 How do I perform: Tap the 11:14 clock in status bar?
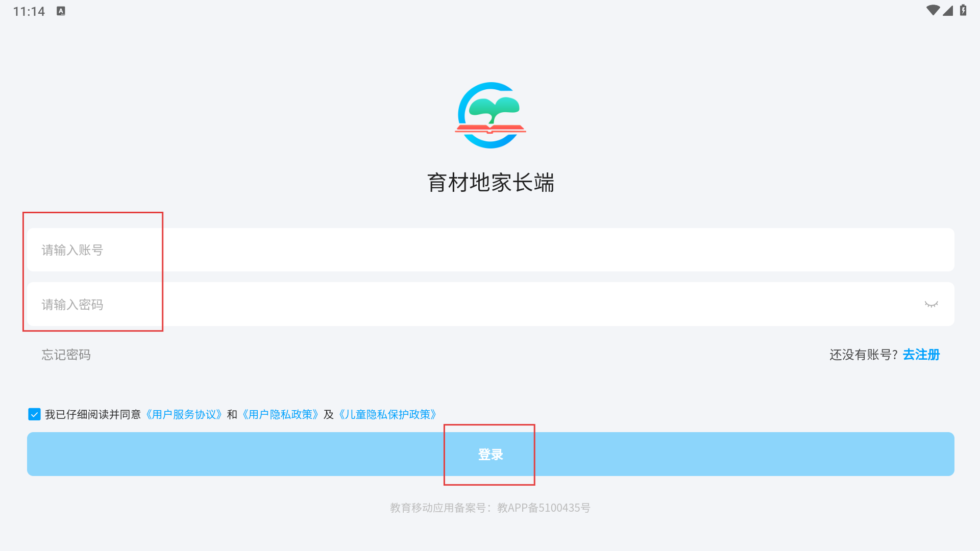pos(29,11)
